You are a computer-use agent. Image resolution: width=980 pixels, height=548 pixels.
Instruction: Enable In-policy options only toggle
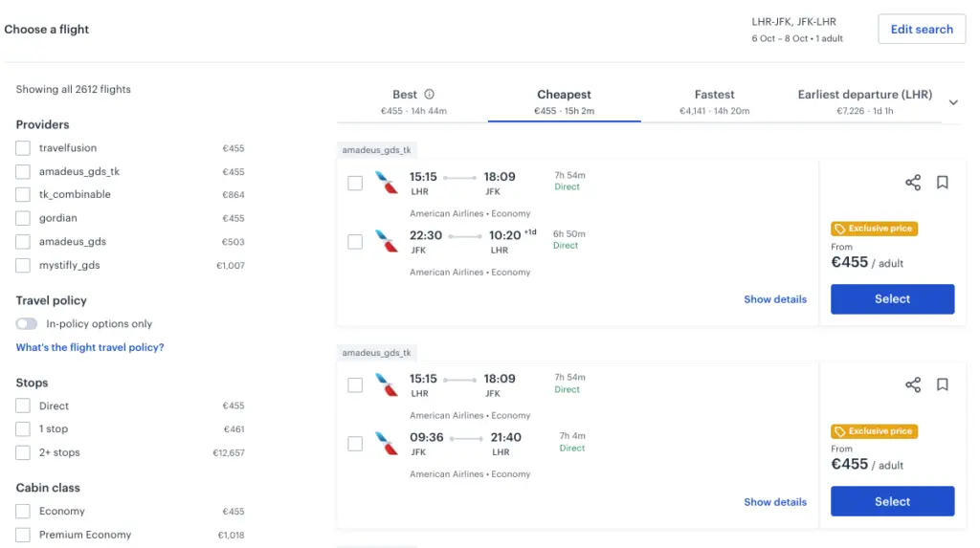[x=27, y=324]
